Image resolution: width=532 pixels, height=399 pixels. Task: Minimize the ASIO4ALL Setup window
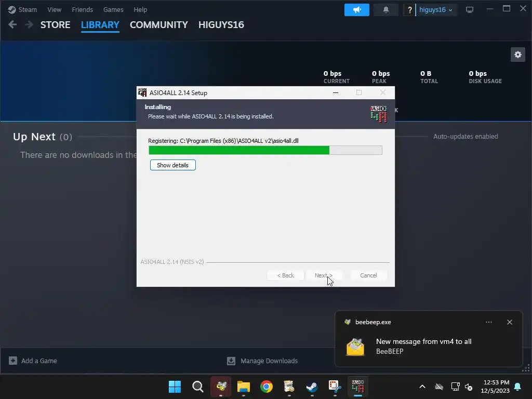[x=336, y=92]
